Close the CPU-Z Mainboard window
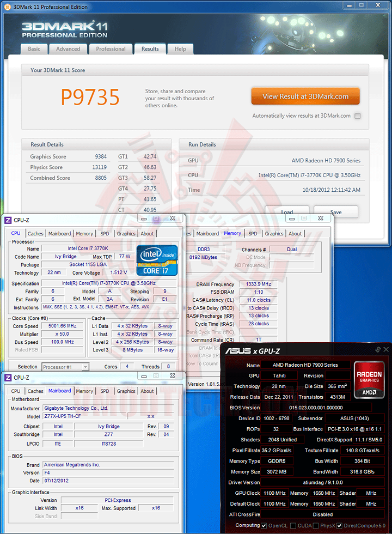Screen dimensions: 392x534 pyautogui.click(x=173, y=376)
